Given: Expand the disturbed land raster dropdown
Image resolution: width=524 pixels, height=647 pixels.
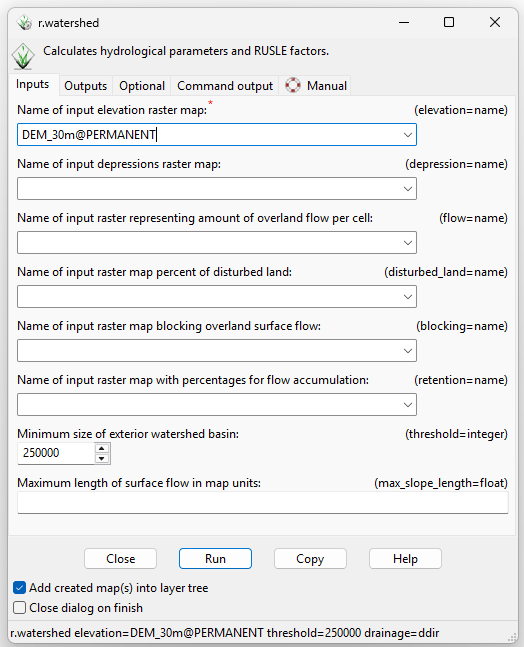Looking at the screenshot, I should click(408, 297).
